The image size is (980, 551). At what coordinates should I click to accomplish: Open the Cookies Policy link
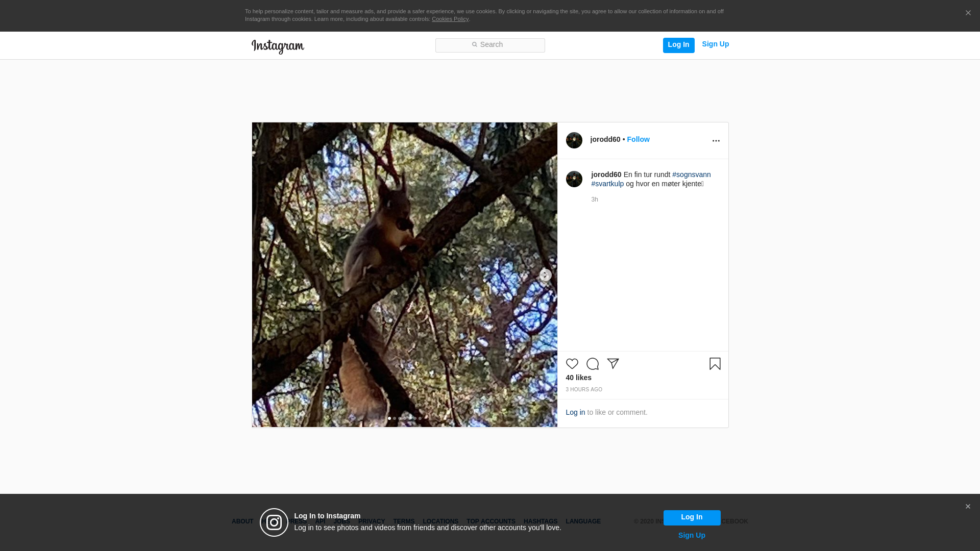coord(450,19)
